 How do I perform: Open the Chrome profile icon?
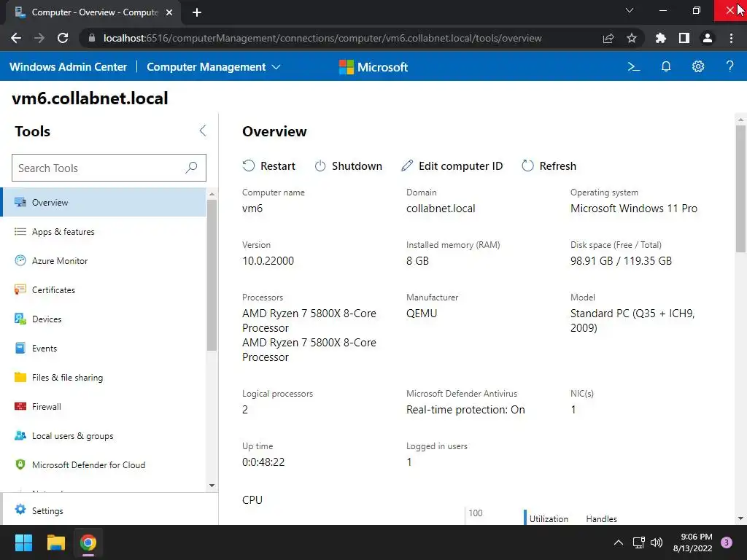point(708,38)
